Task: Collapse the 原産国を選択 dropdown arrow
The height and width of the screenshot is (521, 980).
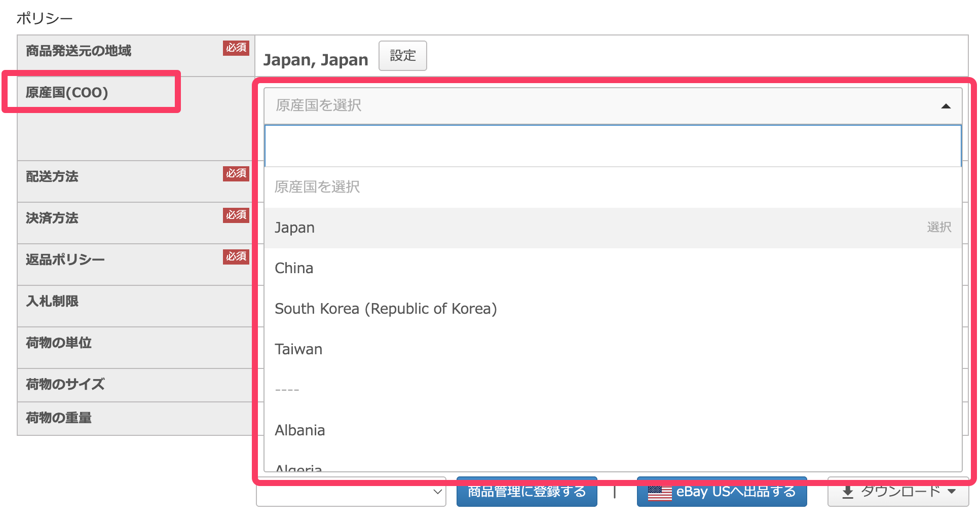Action: coord(945,106)
